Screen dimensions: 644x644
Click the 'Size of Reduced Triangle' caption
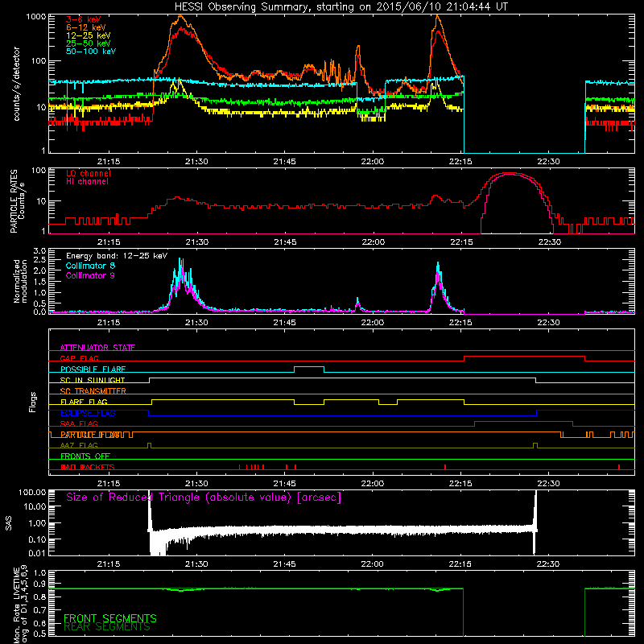point(204,497)
